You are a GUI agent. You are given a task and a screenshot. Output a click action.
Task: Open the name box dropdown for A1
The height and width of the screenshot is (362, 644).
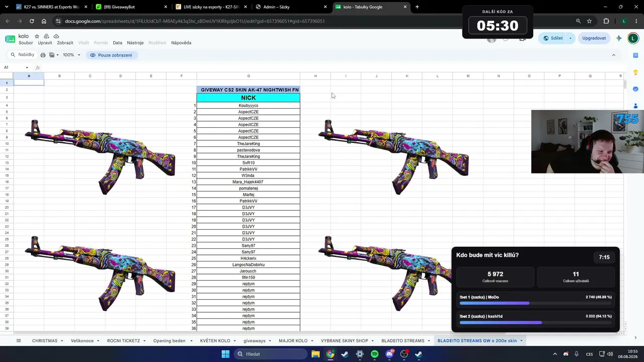click(27, 67)
